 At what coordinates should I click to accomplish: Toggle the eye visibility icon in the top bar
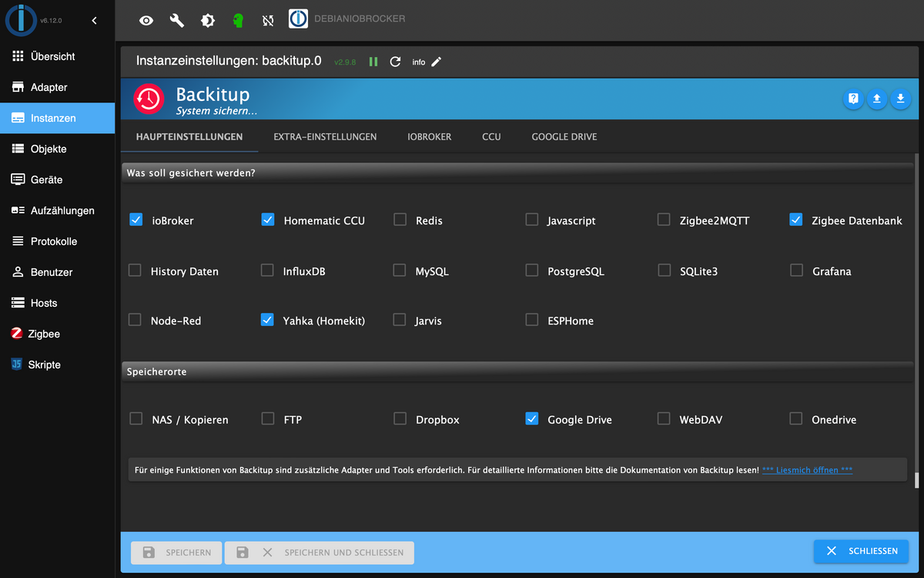[146, 21]
